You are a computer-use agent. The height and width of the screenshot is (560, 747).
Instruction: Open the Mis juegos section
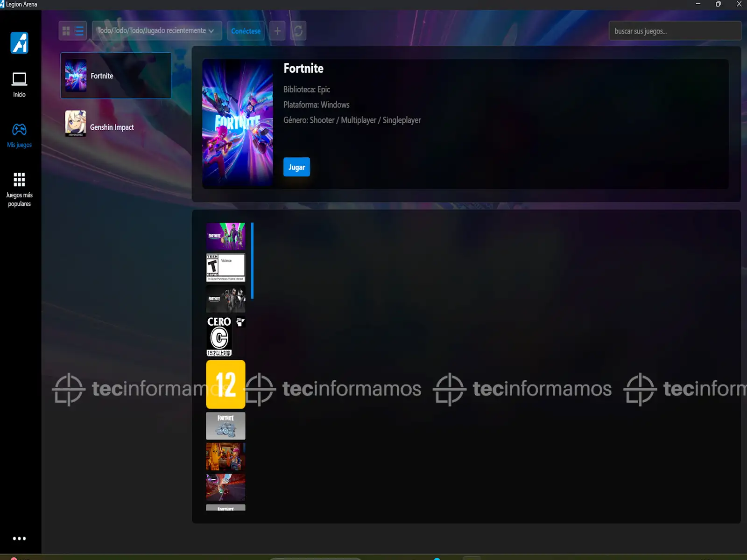pyautogui.click(x=19, y=135)
